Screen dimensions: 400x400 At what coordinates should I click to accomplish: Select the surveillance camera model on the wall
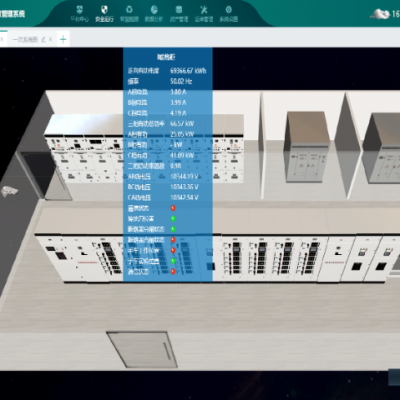coord(9,191)
